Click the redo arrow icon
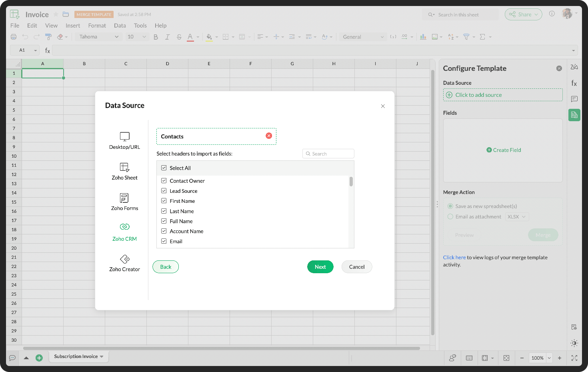 point(37,37)
